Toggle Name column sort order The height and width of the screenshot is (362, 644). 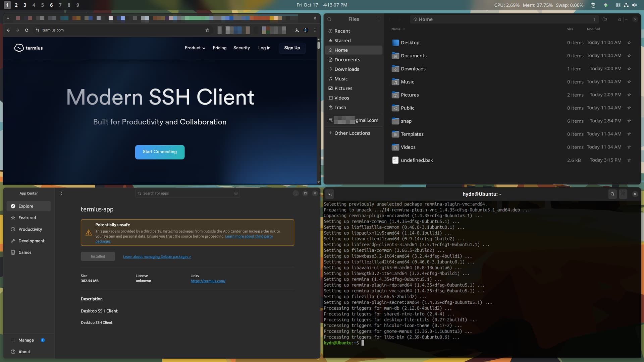click(x=398, y=29)
